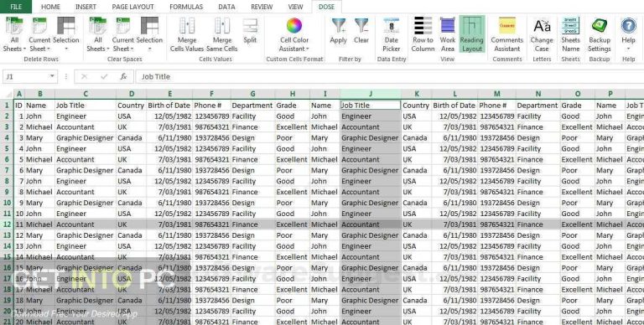Click Delete Rows Current Sheet icon

tap(39, 26)
